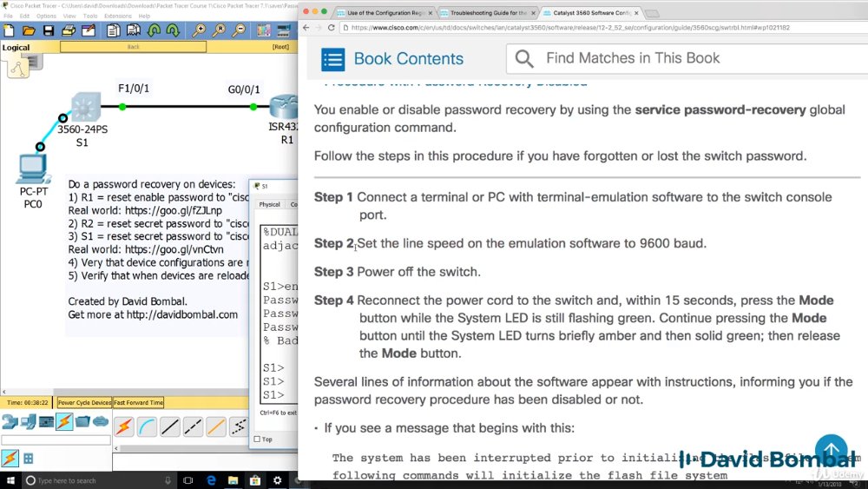
Task: Click the S1 3560-24PS switch device
Action: (85, 107)
